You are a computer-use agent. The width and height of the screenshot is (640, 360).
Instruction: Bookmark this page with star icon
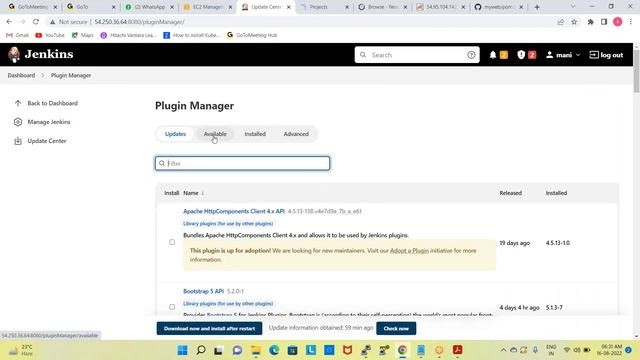(x=574, y=22)
